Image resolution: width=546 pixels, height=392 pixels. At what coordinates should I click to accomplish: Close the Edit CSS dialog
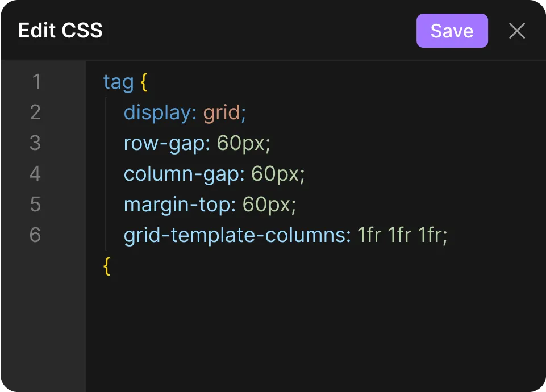pyautogui.click(x=517, y=31)
